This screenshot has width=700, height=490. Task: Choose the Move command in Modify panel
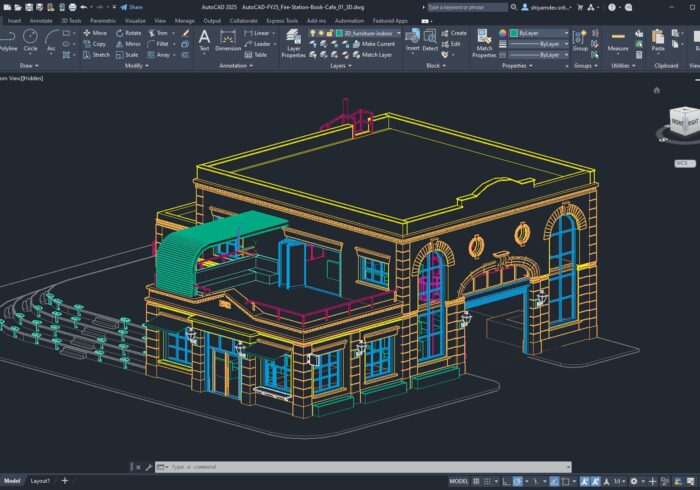95,33
